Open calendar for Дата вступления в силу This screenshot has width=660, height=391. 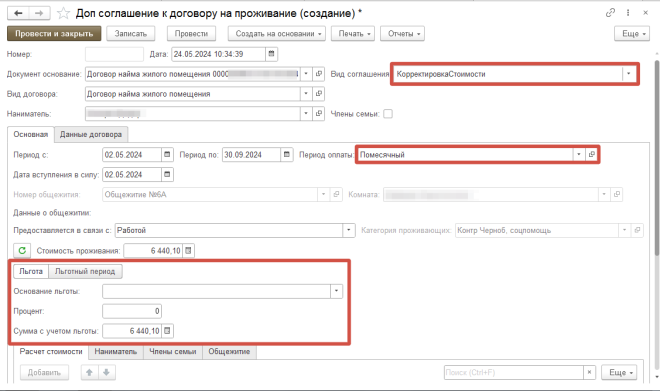pyautogui.click(x=167, y=174)
